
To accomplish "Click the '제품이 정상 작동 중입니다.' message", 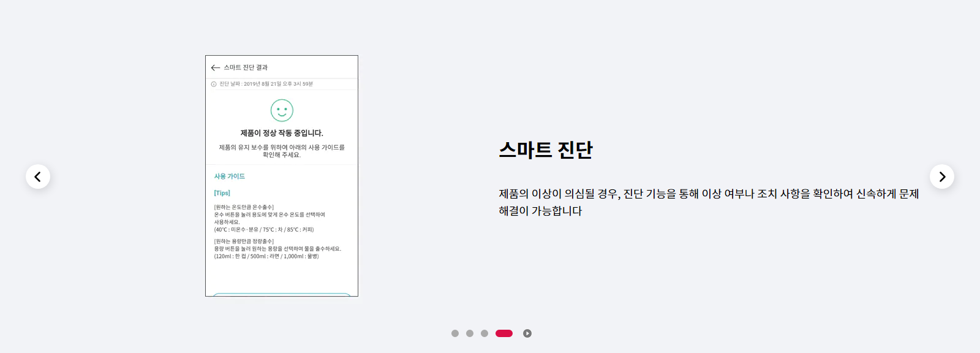I will 282,133.
